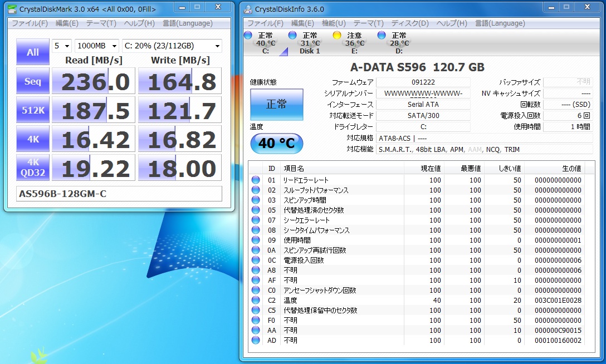Click the A-DATA S596 120.7 GB title

coord(417,67)
